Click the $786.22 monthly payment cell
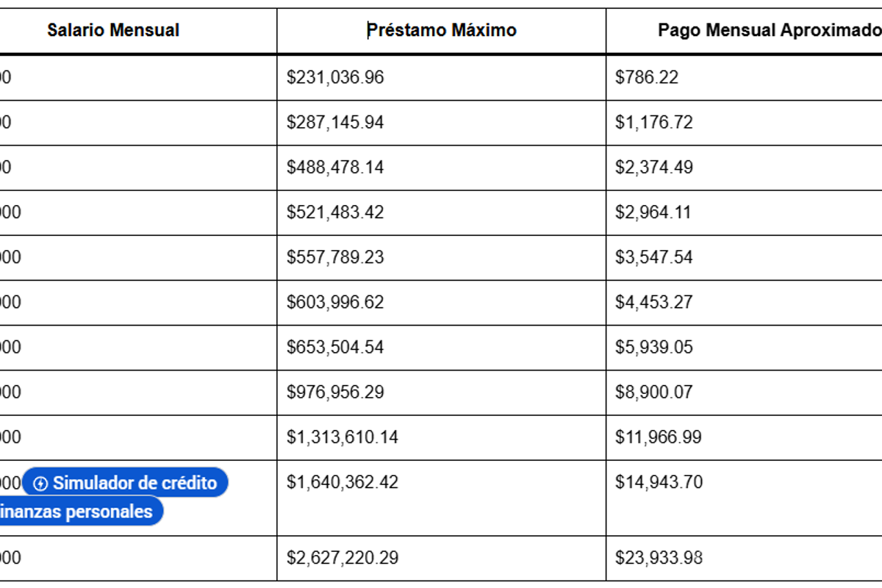Viewport: 882px width, 588px height. tap(647, 77)
